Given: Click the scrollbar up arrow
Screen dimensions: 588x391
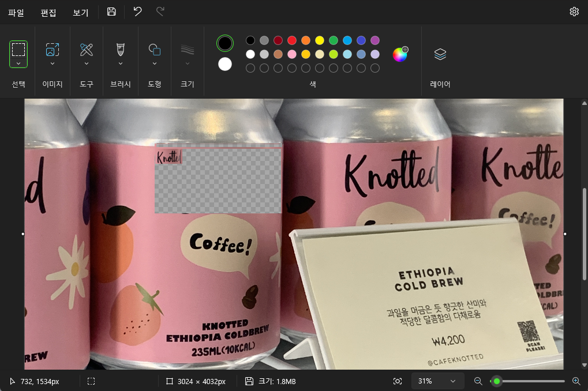Looking at the screenshot, I should click(x=585, y=103).
